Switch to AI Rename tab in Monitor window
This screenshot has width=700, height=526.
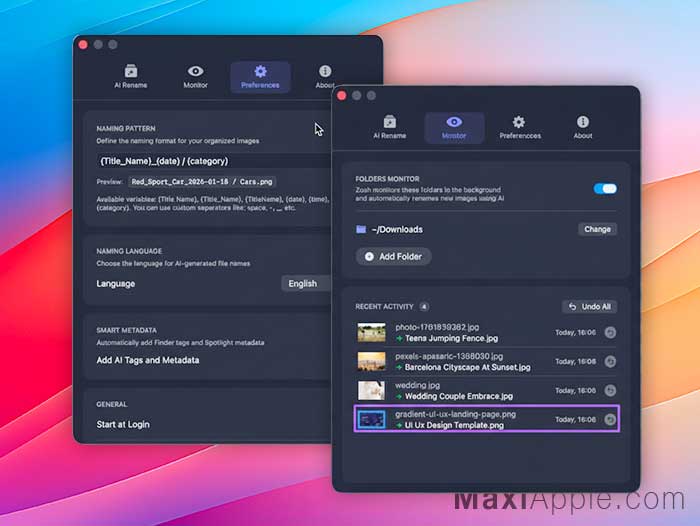[389, 127]
